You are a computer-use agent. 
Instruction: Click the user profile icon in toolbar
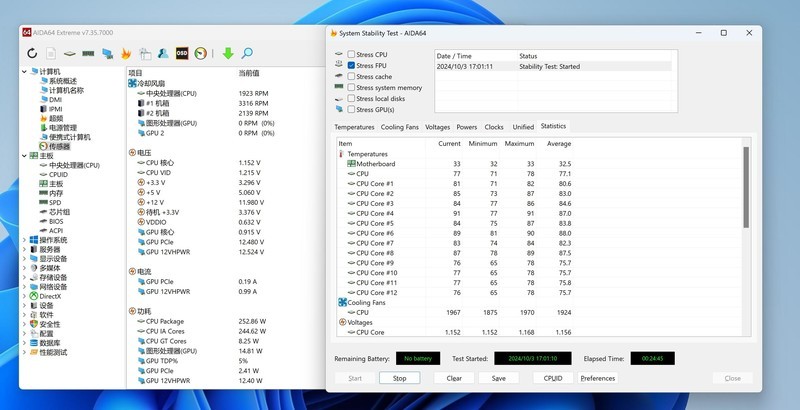(x=163, y=53)
